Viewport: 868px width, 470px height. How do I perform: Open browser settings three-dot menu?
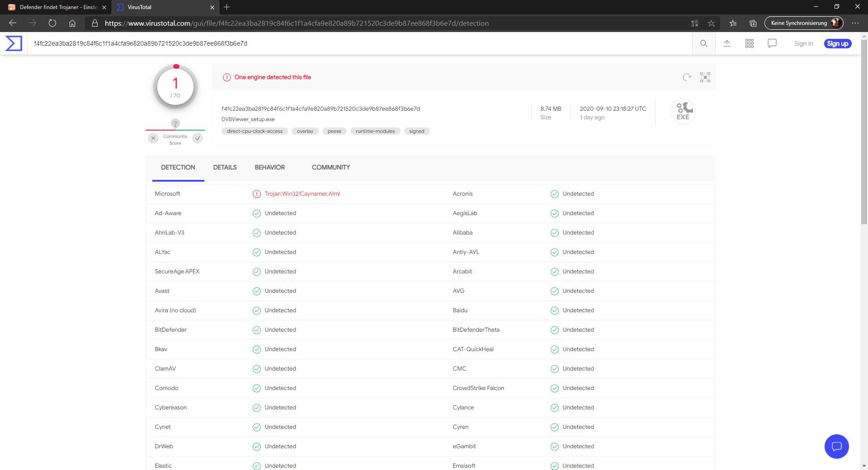click(855, 23)
